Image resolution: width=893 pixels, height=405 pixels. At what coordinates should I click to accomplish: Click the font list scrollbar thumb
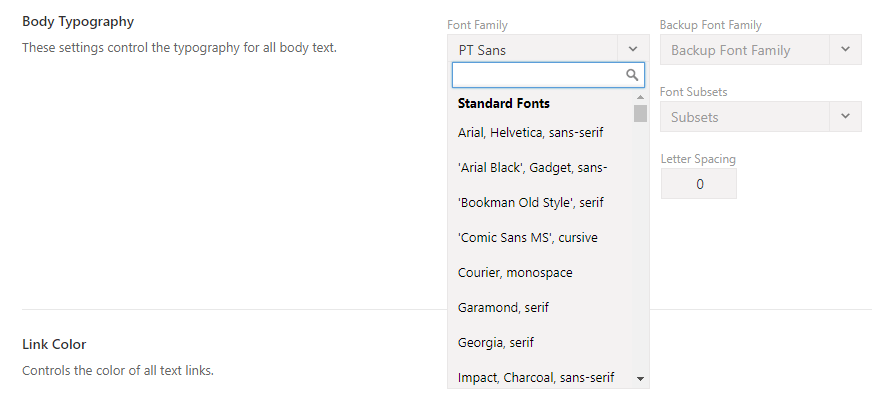pos(640,111)
